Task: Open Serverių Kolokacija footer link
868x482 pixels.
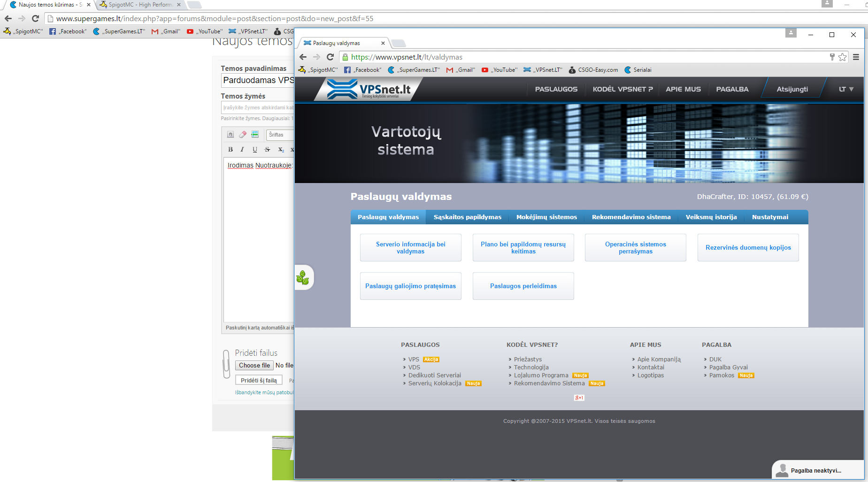Action: click(435, 383)
